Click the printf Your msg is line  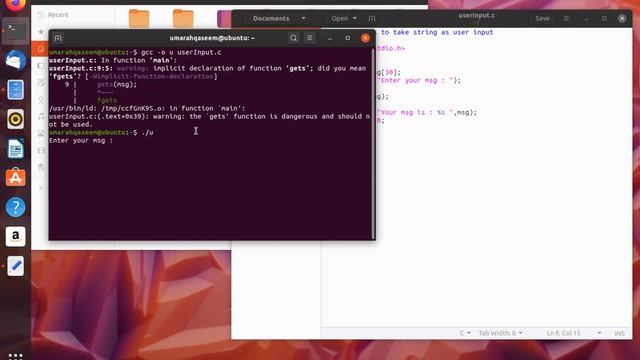[427, 112]
